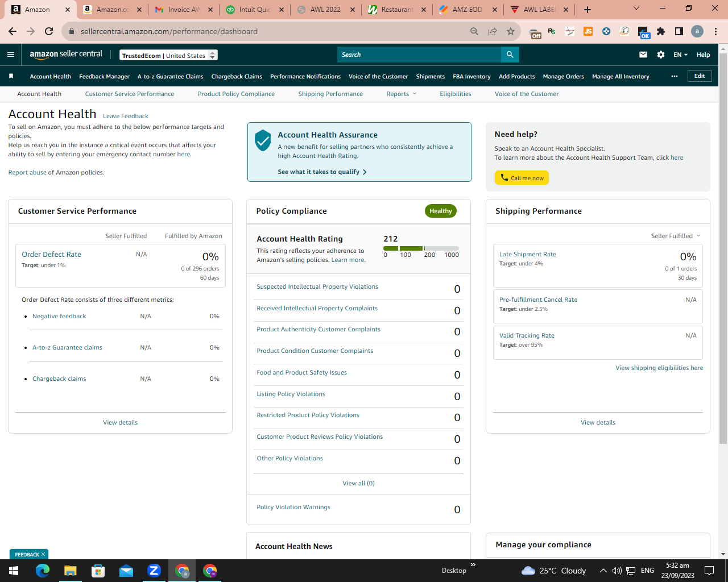
Task: Open the Chrome profile avatar
Action: click(x=697, y=31)
